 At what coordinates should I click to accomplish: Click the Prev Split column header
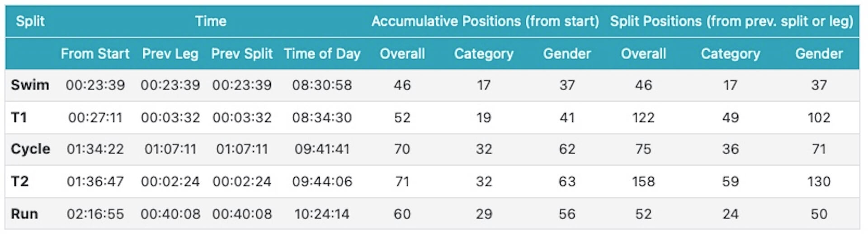242,54
